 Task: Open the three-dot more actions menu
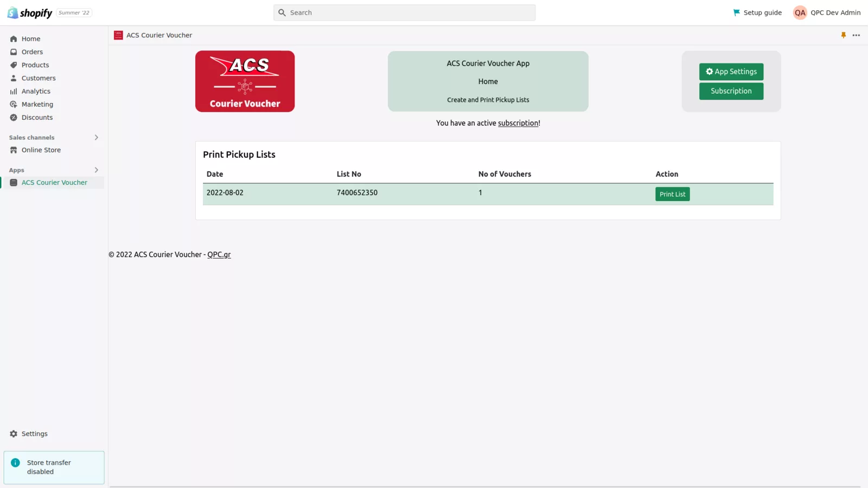[x=856, y=35]
